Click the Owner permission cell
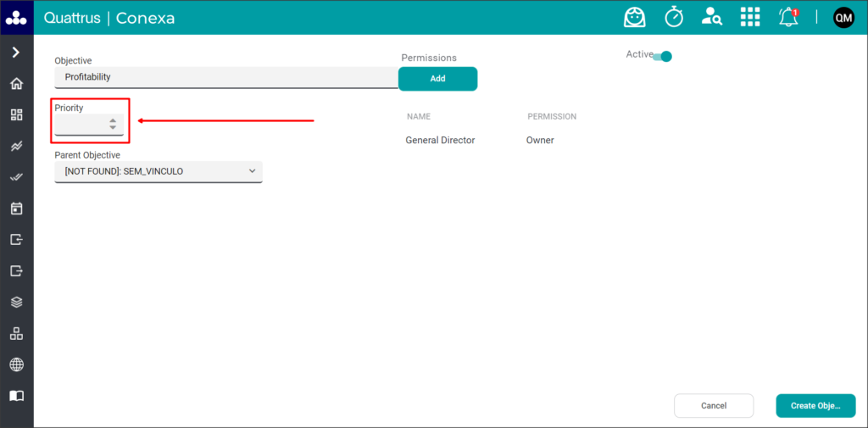Viewport: 868px width, 428px height. point(540,141)
